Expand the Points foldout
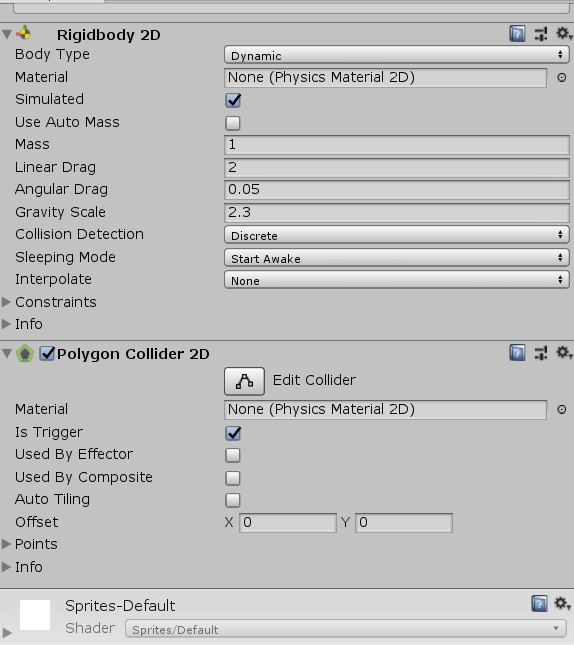This screenshot has height=645, width=574. point(6,544)
